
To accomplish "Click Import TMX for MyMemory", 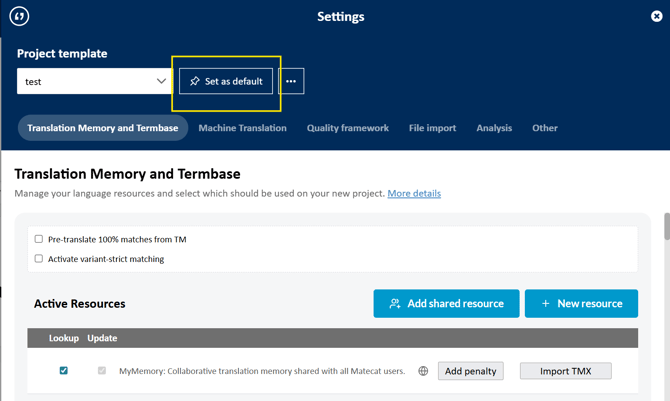I will [x=565, y=371].
